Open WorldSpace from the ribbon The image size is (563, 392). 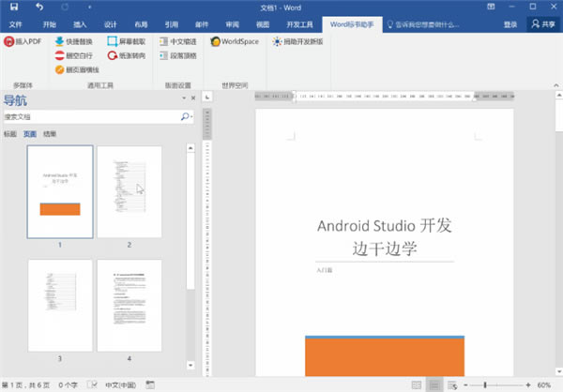tap(235, 41)
